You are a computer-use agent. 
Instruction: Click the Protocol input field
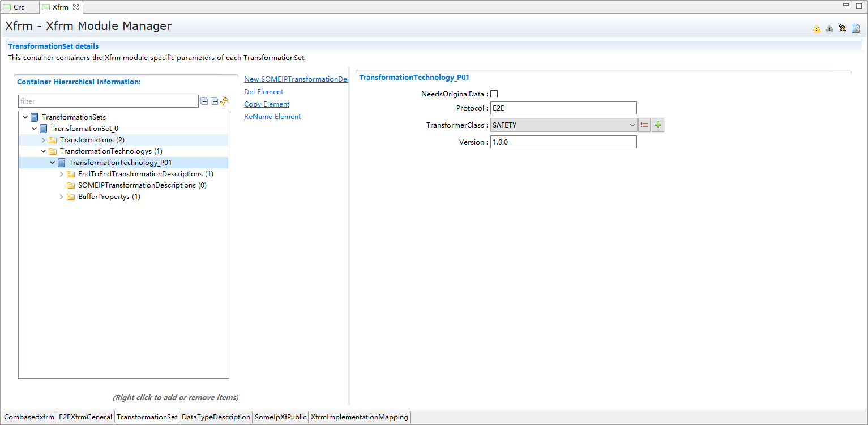(563, 108)
